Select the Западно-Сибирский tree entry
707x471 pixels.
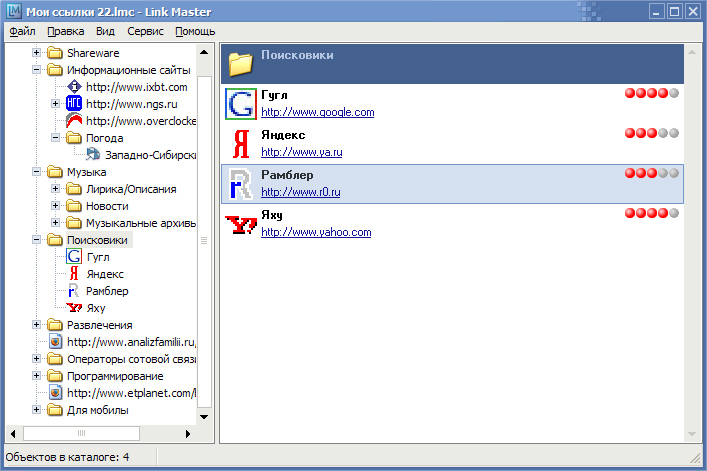[151, 155]
